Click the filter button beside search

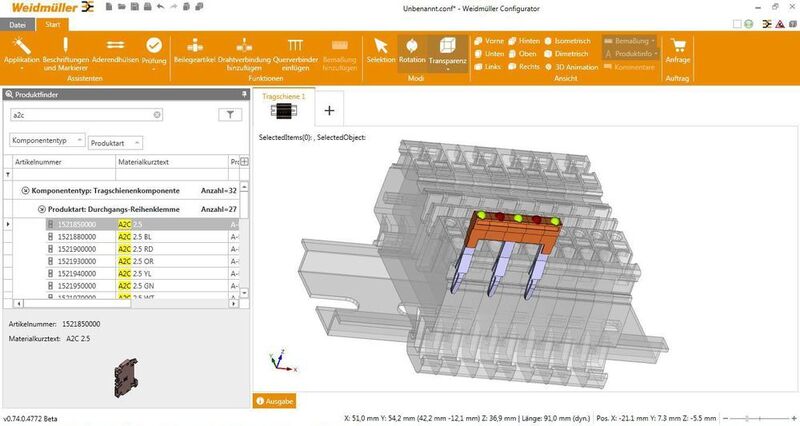(x=230, y=115)
